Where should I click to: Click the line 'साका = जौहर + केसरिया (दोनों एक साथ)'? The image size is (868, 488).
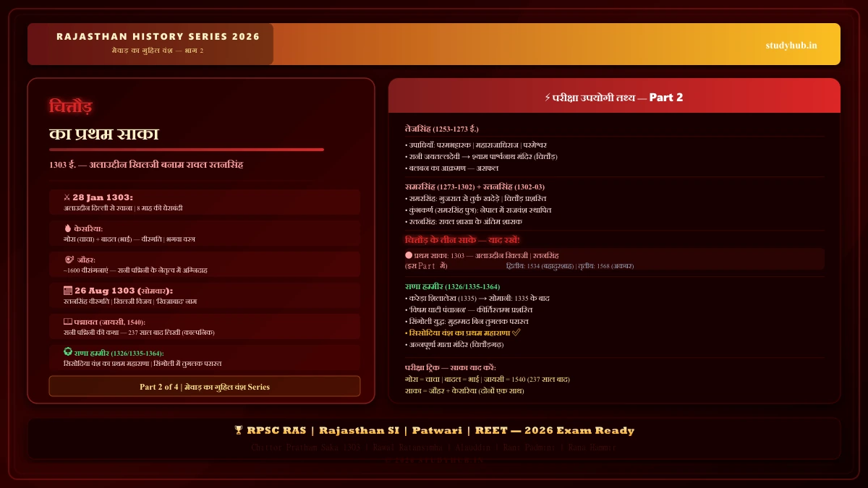[464, 391]
